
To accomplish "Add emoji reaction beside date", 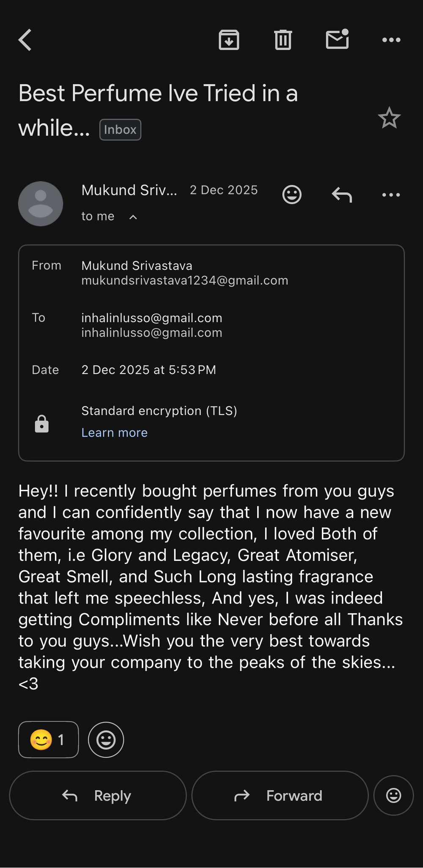I will coord(292,195).
